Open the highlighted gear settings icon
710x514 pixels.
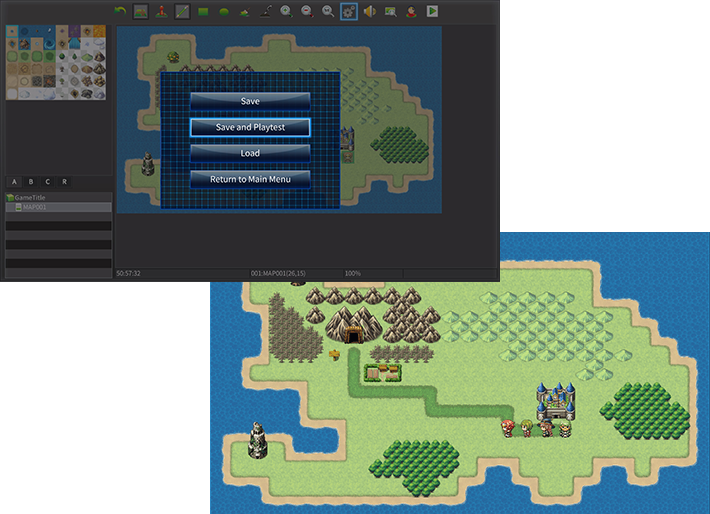[x=349, y=11]
